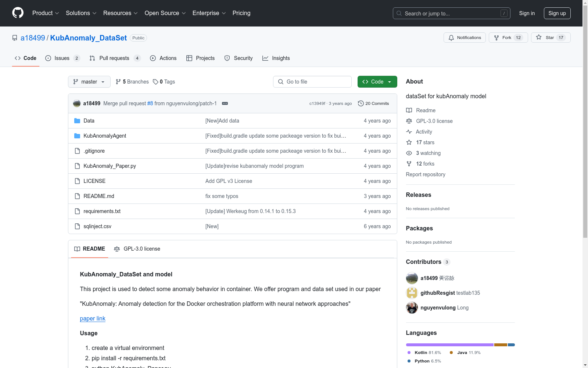Click the purple Kotlin segment of language bar
Screen dimensions: 588x368
tap(450, 345)
